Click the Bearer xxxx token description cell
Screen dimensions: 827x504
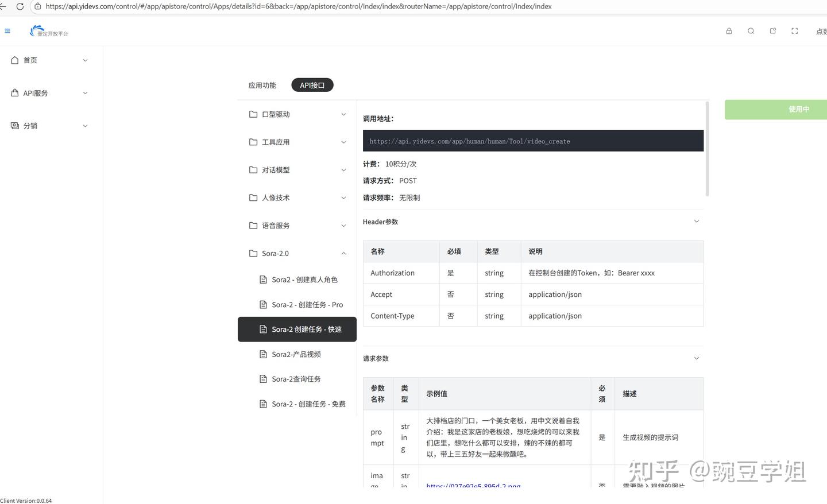coord(612,273)
